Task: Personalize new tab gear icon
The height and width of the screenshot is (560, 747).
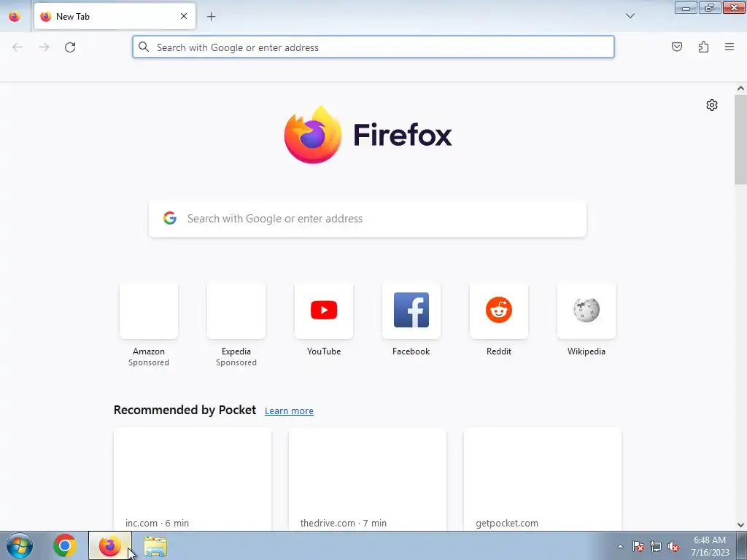Action: click(712, 105)
